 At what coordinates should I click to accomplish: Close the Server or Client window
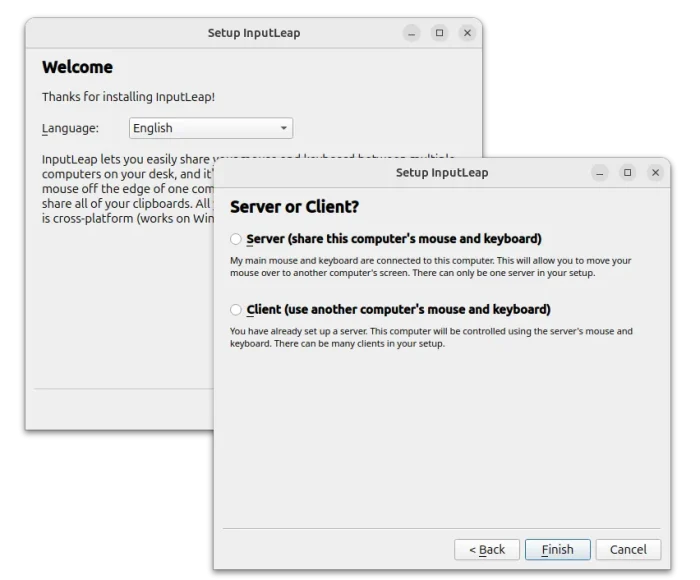pyautogui.click(x=655, y=173)
